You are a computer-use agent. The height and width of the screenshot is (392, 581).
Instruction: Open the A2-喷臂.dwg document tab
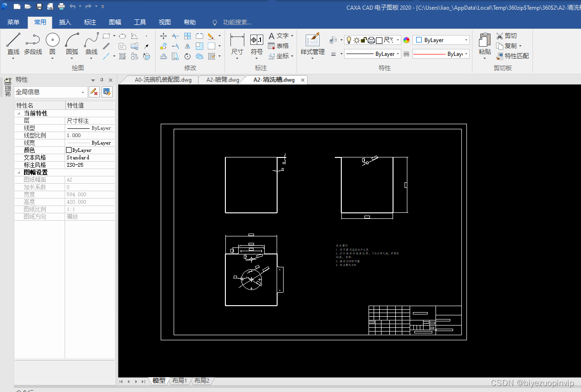223,80
